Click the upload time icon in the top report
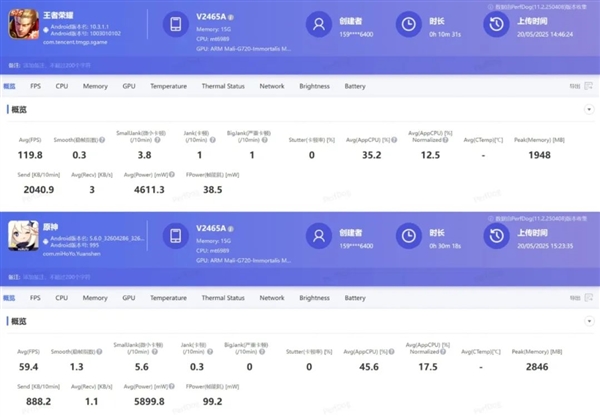Image resolution: width=600 pixels, height=417 pixels. [x=495, y=25]
